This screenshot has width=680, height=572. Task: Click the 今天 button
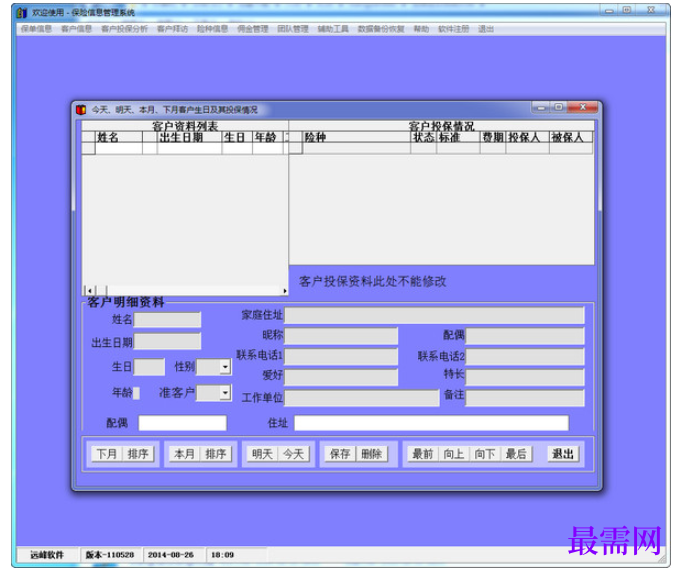pyautogui.click(x=294, y=454)
